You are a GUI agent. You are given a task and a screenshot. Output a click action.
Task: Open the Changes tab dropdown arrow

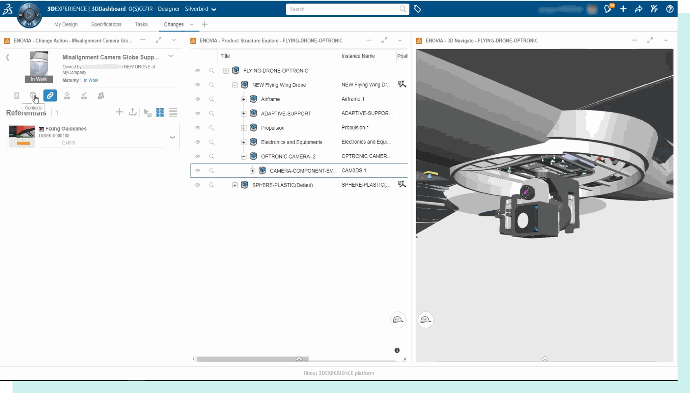click(x=191, y=25)
